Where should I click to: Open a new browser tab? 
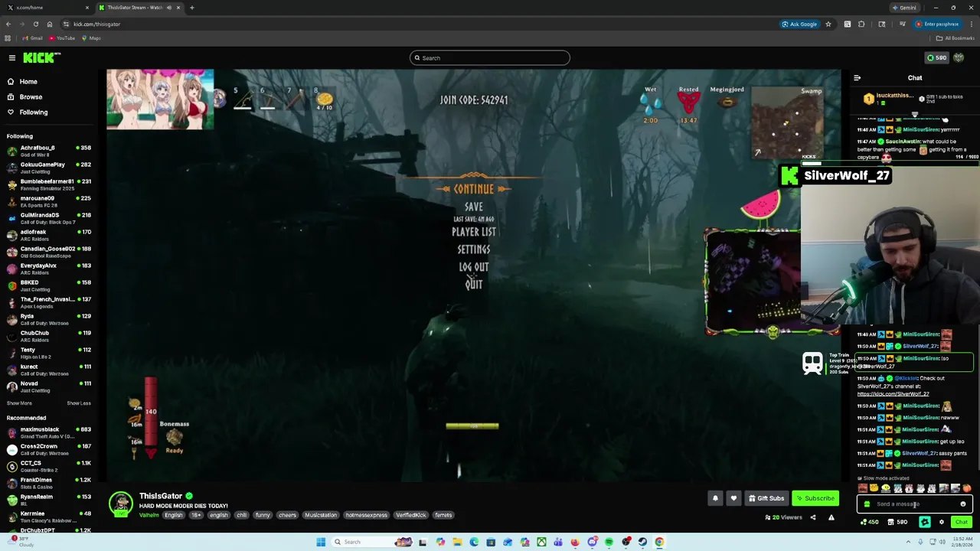(191, 8)
